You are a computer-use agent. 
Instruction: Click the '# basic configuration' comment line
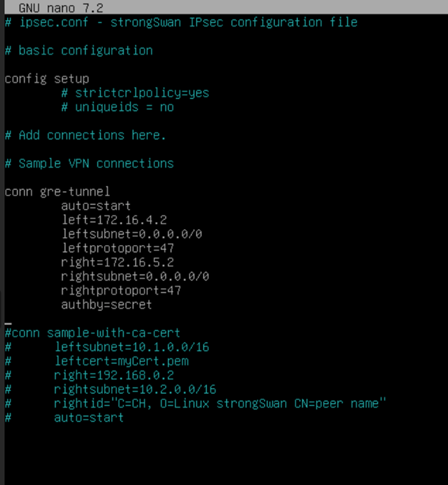coord(78,50)
